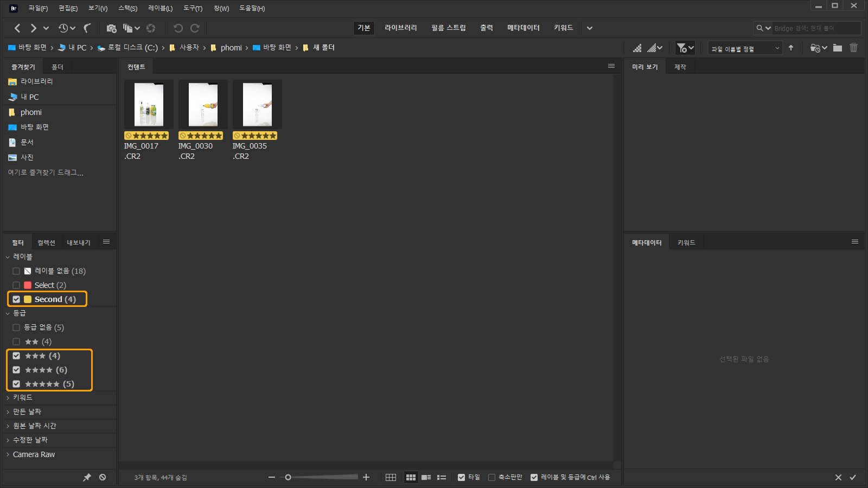Open the '도구(T)' menu
The image size is (868, 488).
[193, 8]
